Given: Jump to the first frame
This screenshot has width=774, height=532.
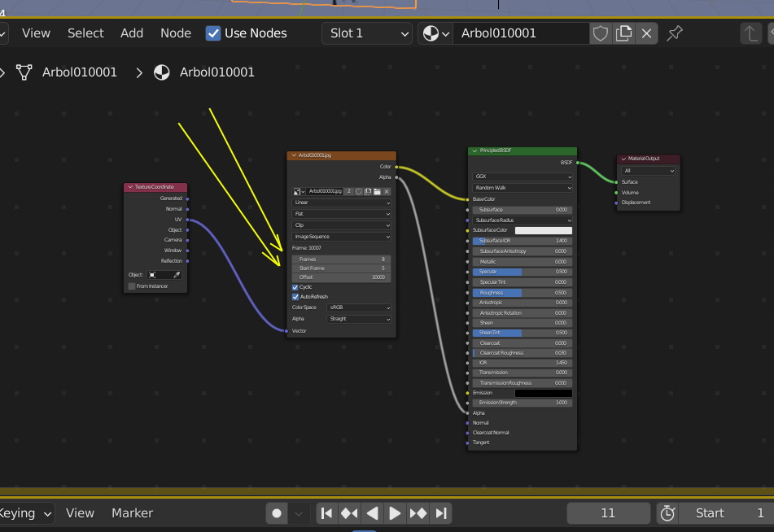Looking at the screenshot, I should tap(326, 513).
